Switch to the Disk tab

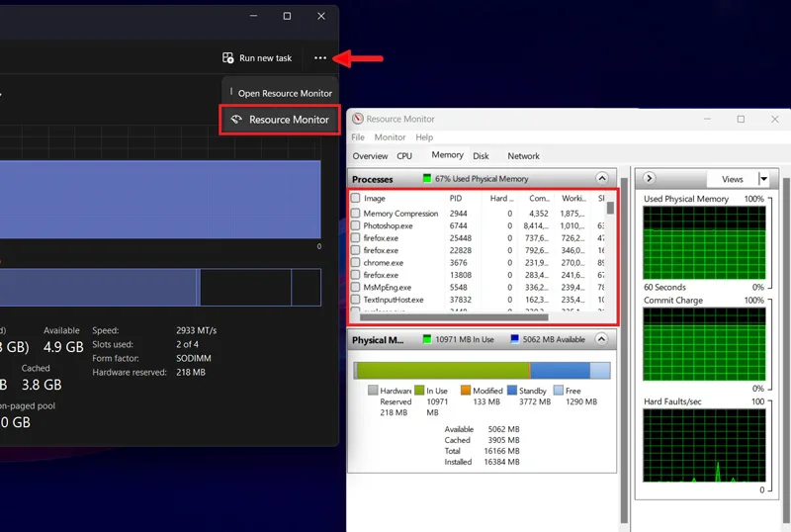point(481,156)
